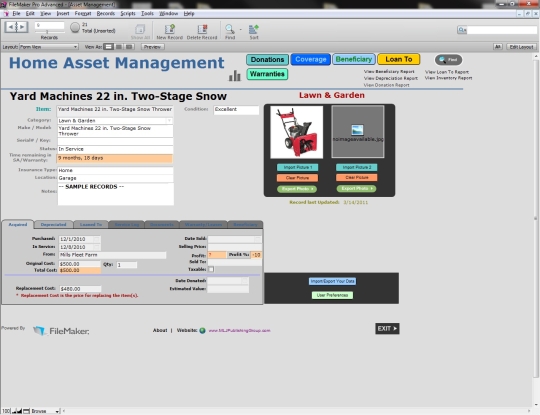This screenshot has width=540, height=415.
Task: Open the Find options dropdown arrow
Action: coord(240,29)
